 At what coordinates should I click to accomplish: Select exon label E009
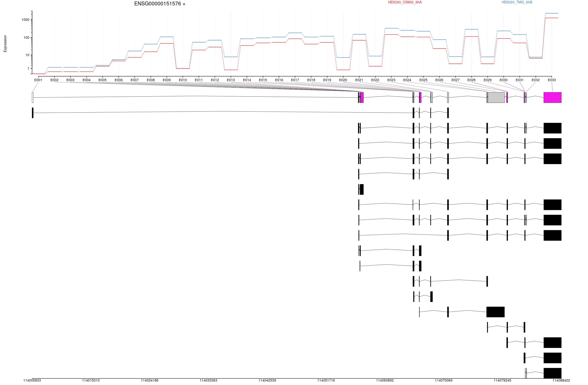tap(167, 80)
